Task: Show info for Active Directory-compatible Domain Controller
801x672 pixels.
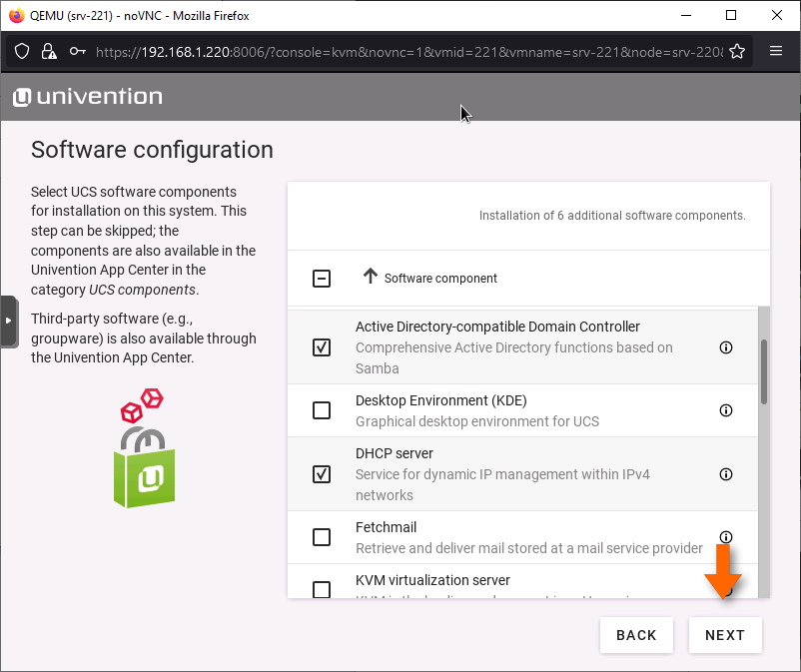Action: point(726,347)
